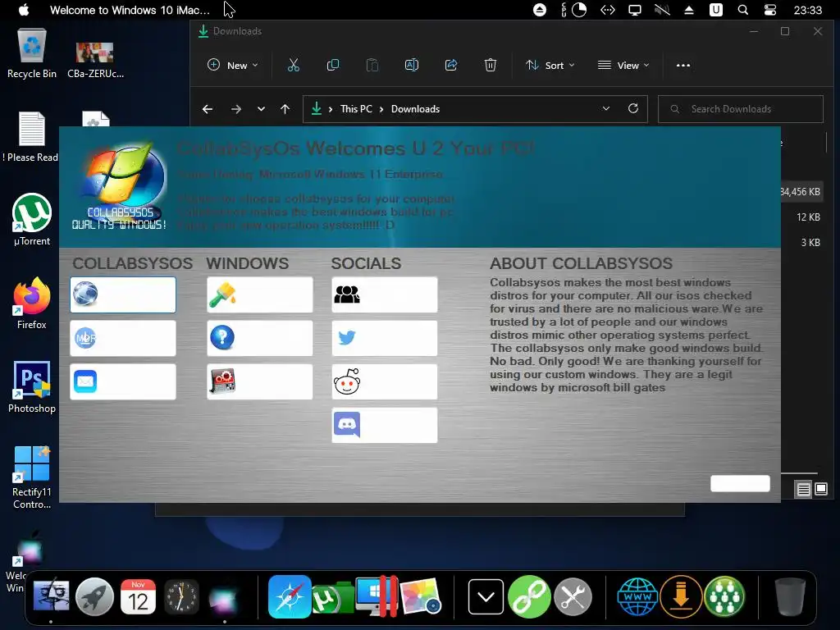This screenshot has width=840, height=630.
Task: Go back with the left arrow in Downloads
Action: 208,109
